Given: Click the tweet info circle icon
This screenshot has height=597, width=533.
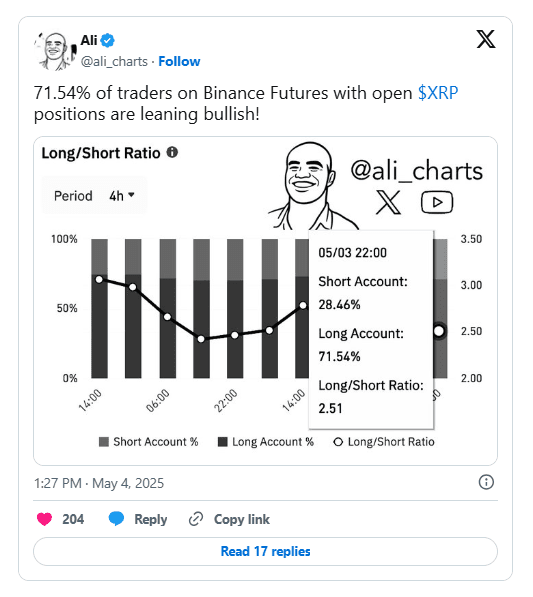Looking at the screenshot, I should point(486,482).
